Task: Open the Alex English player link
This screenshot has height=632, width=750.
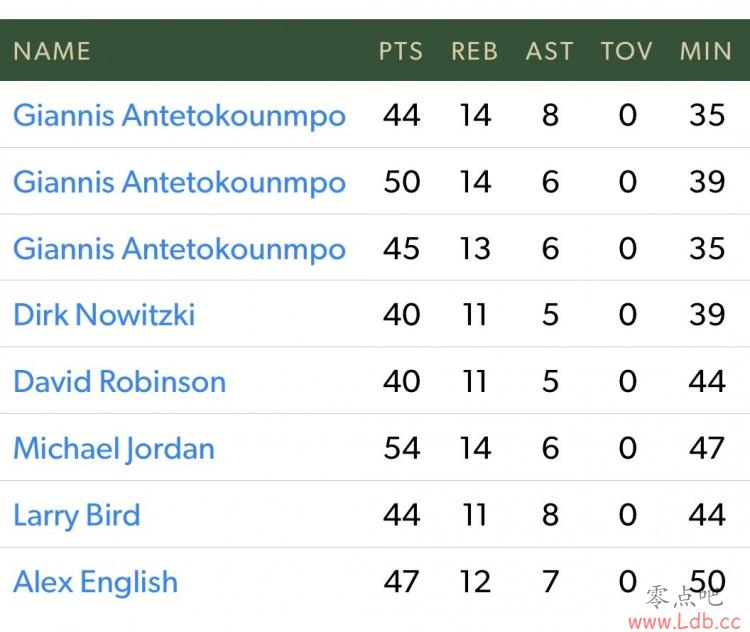Action: pyautogui.click(x=96, y=582)
